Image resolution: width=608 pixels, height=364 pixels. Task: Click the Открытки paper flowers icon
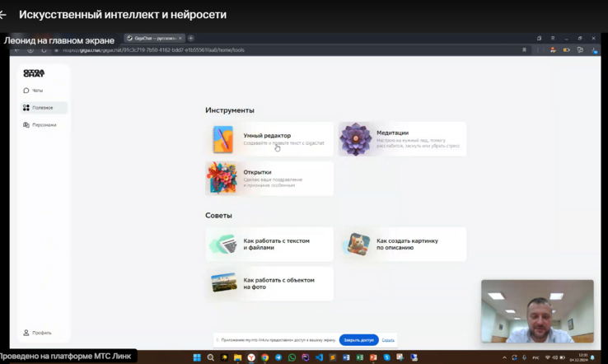click(222, 179)
